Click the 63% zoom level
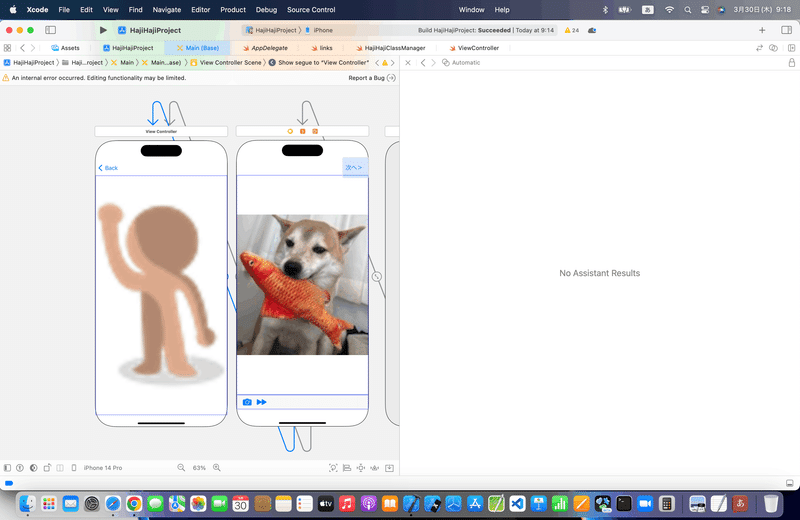800x520 pixels. tap(199, 467)
